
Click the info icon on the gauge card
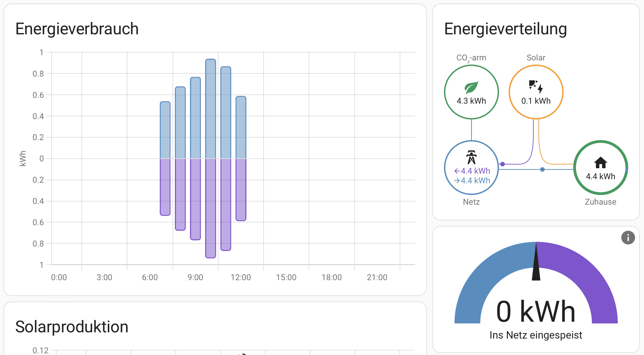click(x=628, y=238)
